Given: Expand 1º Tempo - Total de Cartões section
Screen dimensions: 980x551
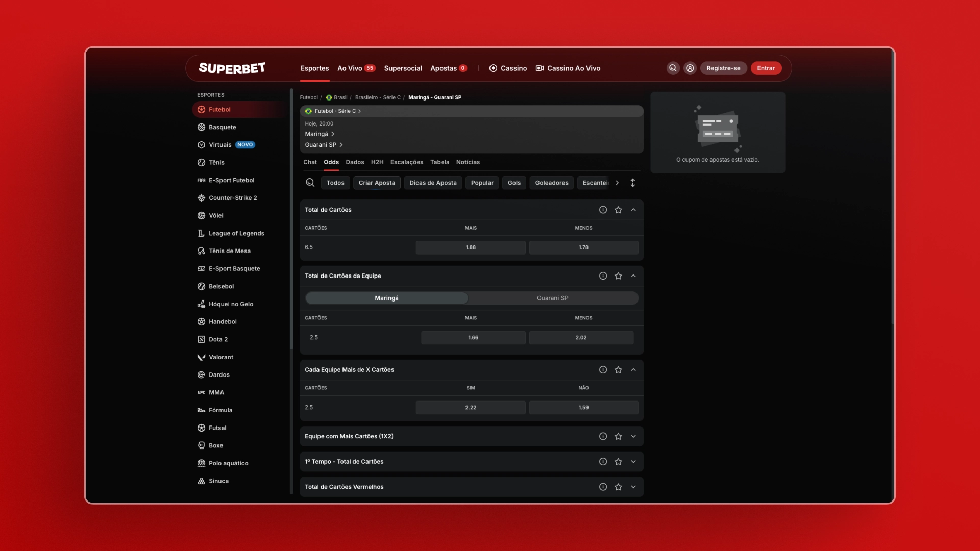Looking at the screenshot, I should 633,462.
